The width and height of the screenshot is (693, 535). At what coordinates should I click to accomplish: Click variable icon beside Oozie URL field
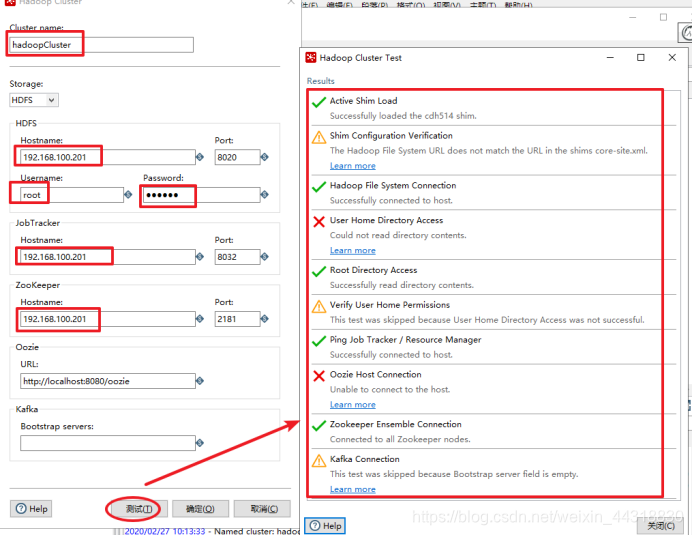point(200,381)
